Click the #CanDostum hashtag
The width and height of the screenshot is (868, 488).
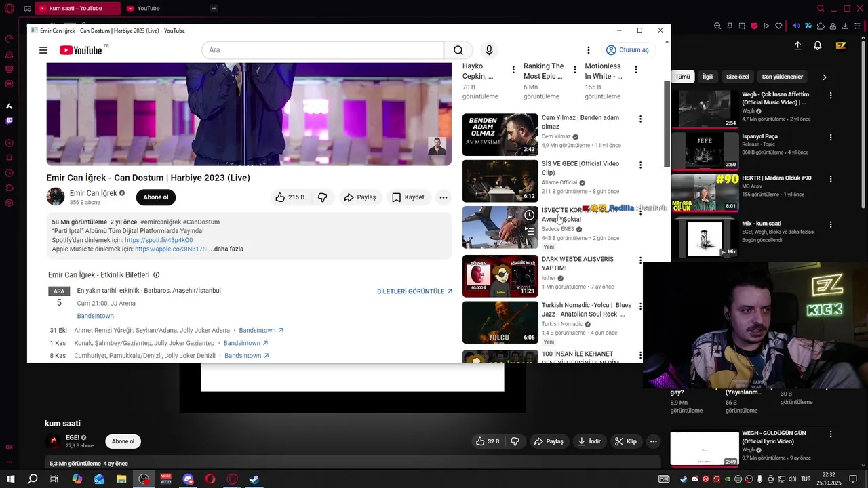pos(201,222)
